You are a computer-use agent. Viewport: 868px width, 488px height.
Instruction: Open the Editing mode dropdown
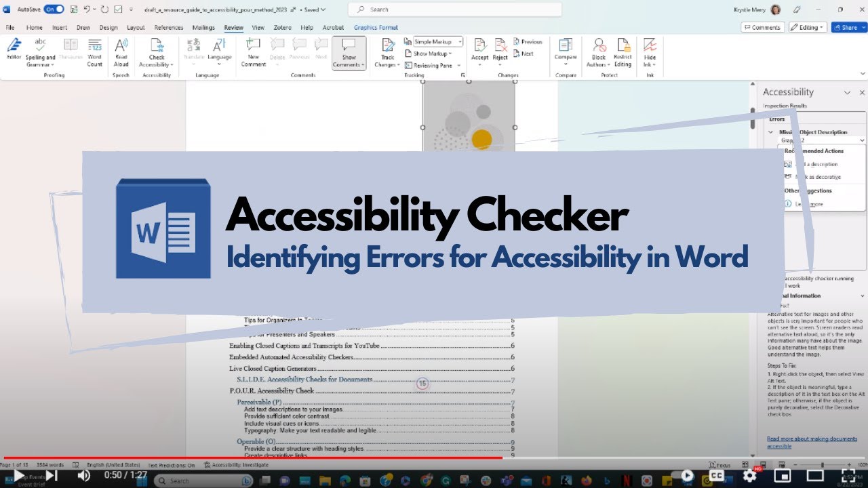point(808,28)
